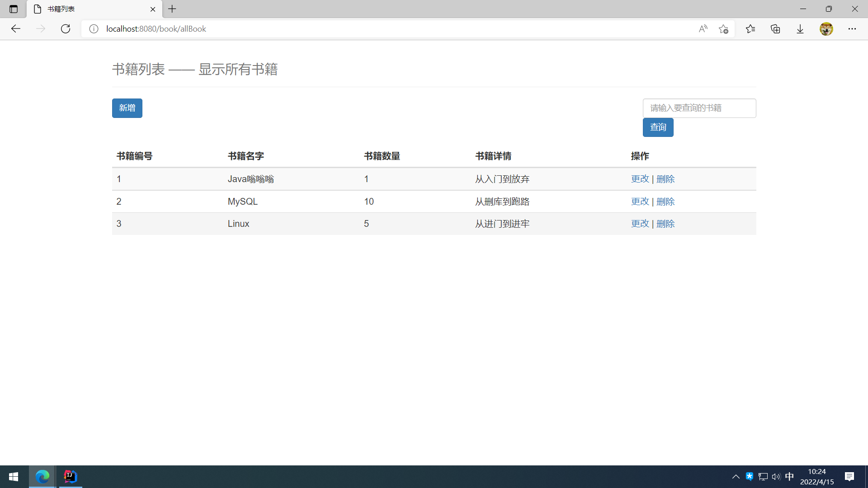The height and width of the screenshot is (488, 868).
Task: Toggle the Chinese input method indicator
Action: (789, 477)
